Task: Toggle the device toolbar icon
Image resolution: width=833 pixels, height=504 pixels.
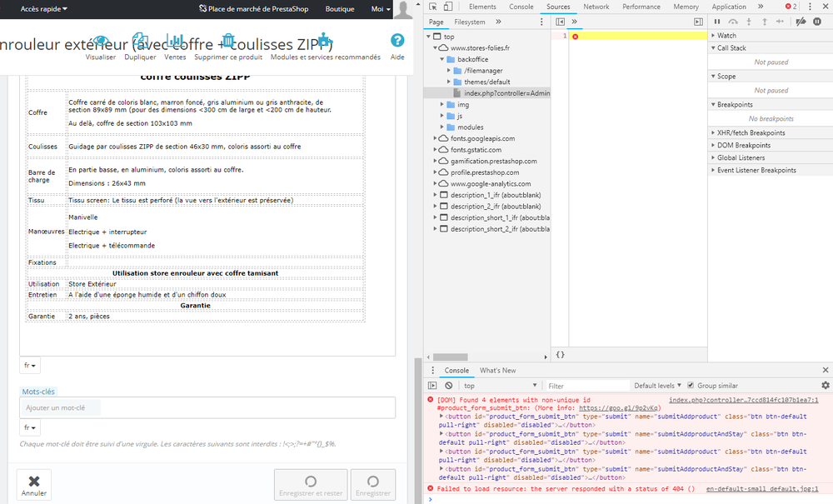Action: point(448,7)
